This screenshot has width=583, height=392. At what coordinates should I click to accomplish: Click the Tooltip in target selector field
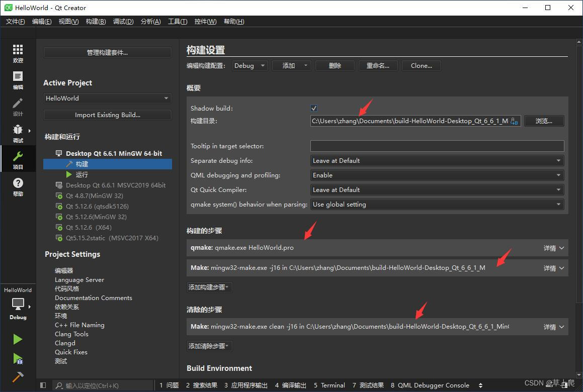[x=437, y=146]
